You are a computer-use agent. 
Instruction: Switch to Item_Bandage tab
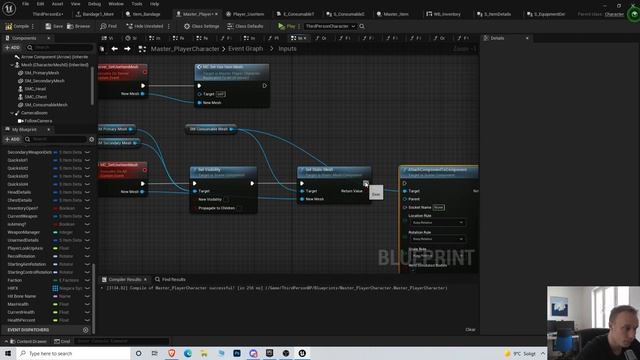point(143,14)
